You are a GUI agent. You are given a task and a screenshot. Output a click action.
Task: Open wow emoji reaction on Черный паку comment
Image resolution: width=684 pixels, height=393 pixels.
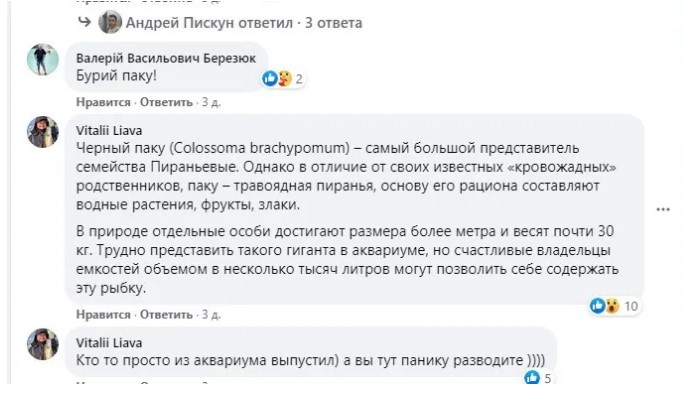[612, 306]
